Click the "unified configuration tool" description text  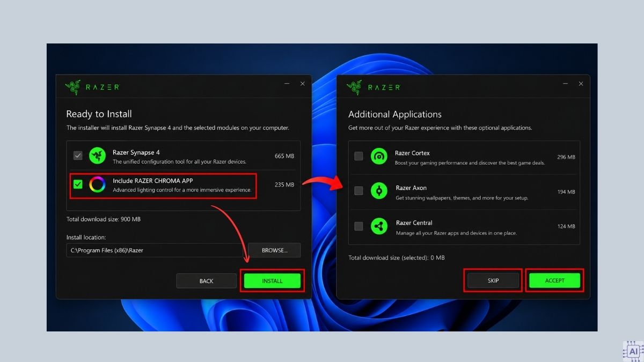tap(180, 161)
